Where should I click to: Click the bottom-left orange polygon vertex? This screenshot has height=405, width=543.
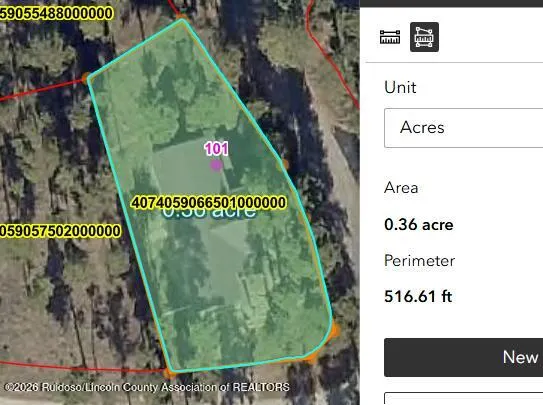pos(169,372)
